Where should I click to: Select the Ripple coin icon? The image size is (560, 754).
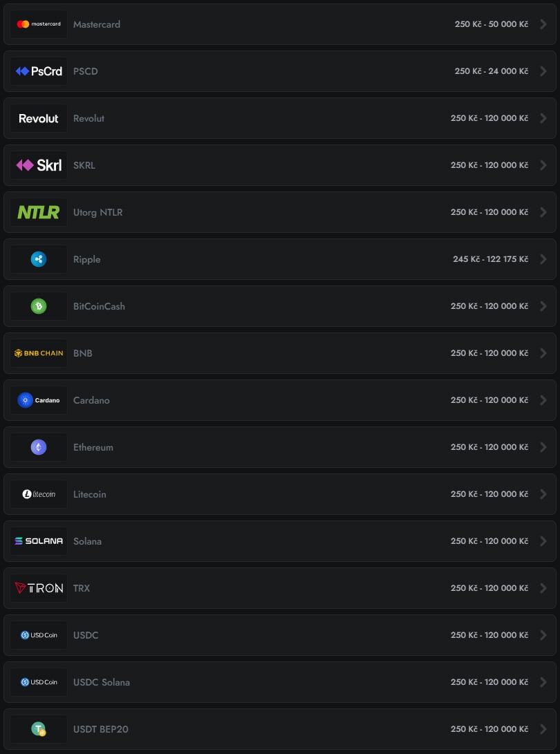click(39, 259)
